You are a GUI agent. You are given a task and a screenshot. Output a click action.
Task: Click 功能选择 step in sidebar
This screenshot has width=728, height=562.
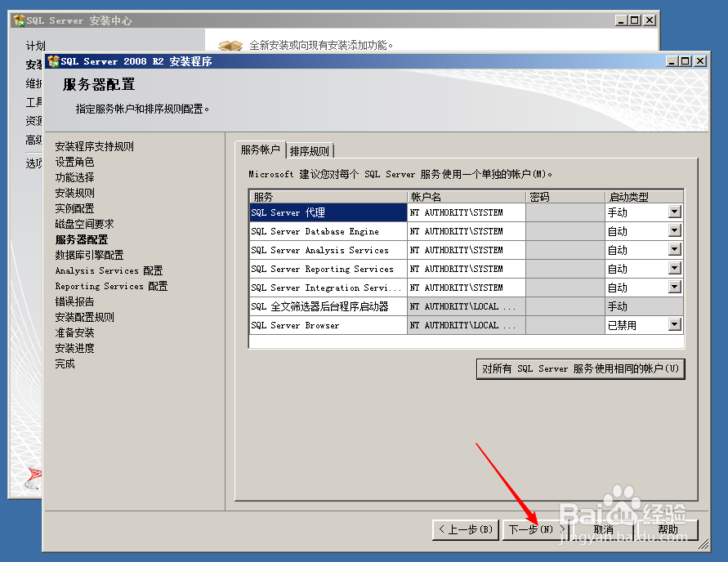point(74,177)
